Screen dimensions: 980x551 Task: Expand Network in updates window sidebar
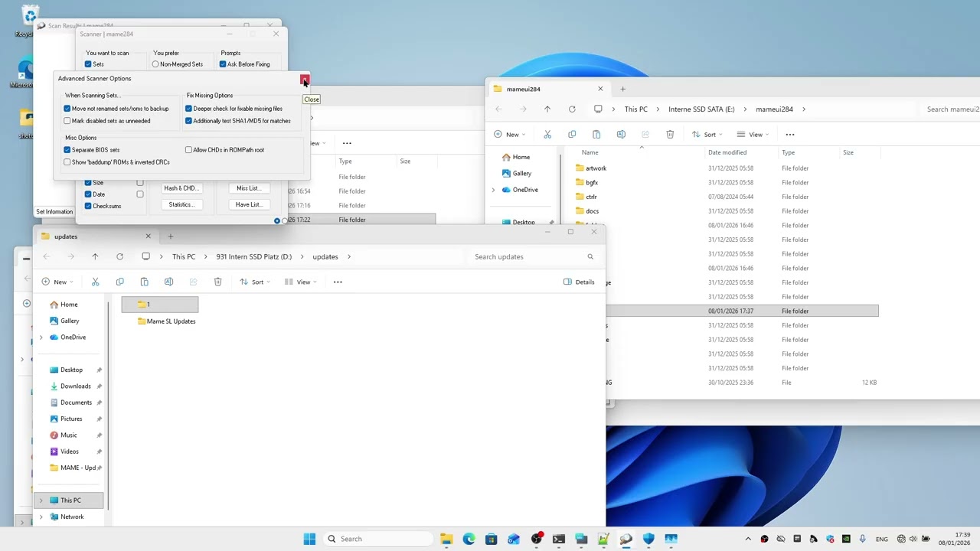pyautogui.click(x=41, y=517)
